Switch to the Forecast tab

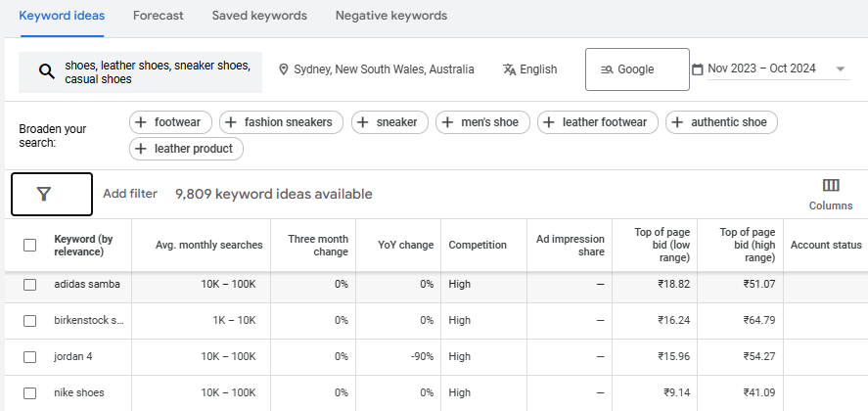point(159,16)
